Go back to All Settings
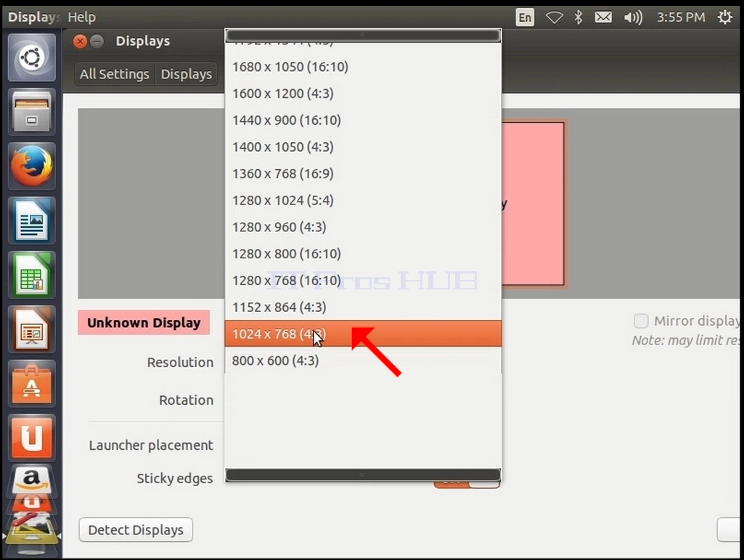 click(x=115, y=74)
